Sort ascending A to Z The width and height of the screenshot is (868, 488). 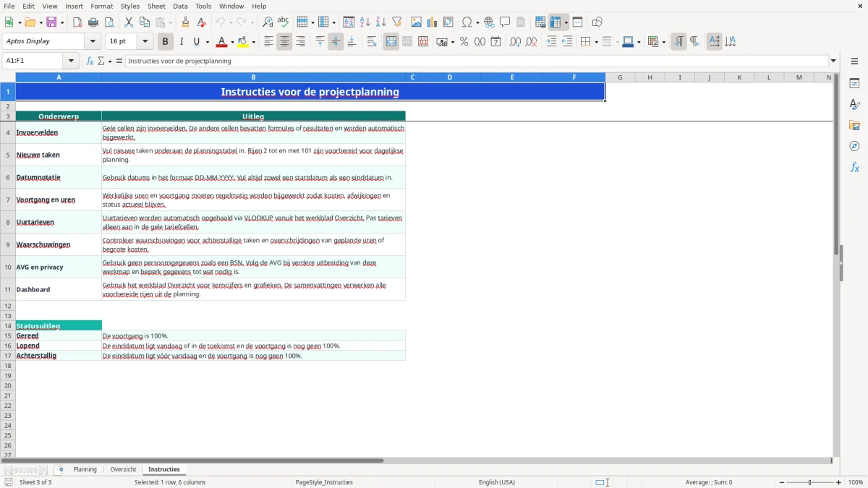tap(365, 22)
